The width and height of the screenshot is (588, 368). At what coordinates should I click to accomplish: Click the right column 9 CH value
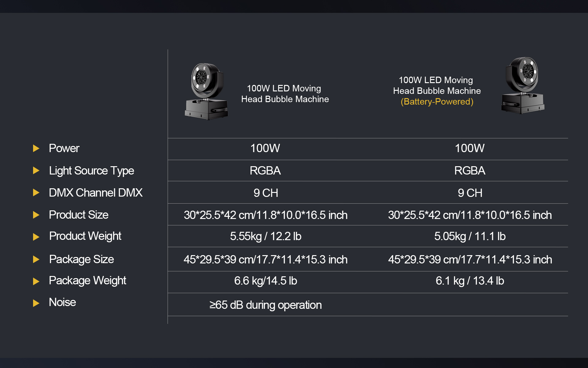(470, 193)
